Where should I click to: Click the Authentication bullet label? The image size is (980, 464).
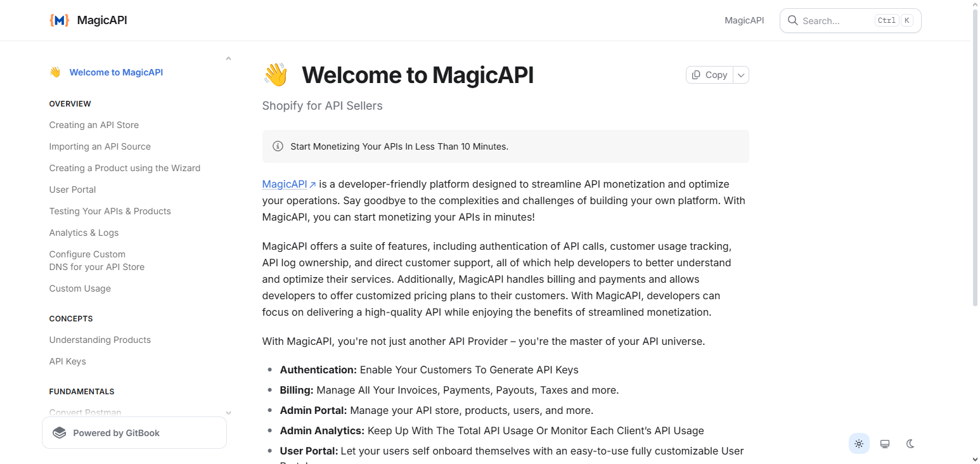319,370
